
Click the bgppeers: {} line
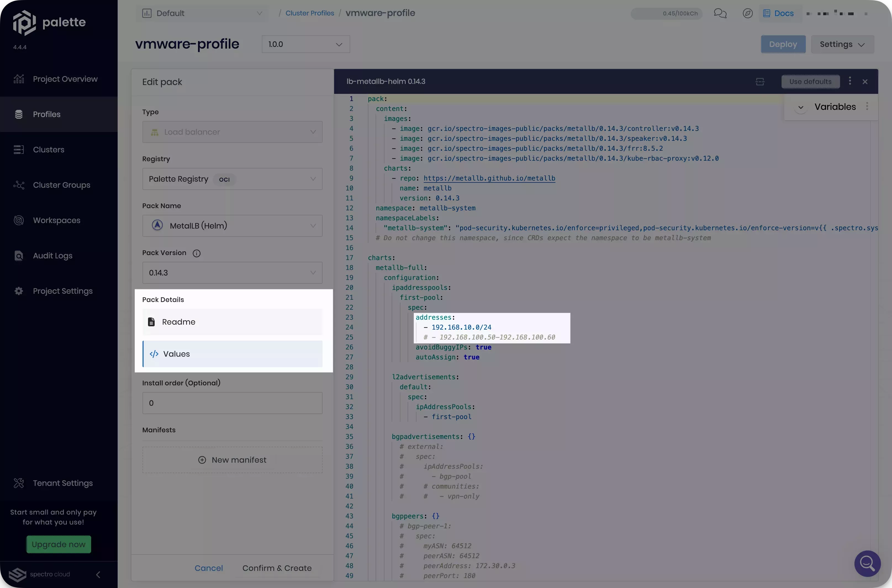tap(416, 517)
